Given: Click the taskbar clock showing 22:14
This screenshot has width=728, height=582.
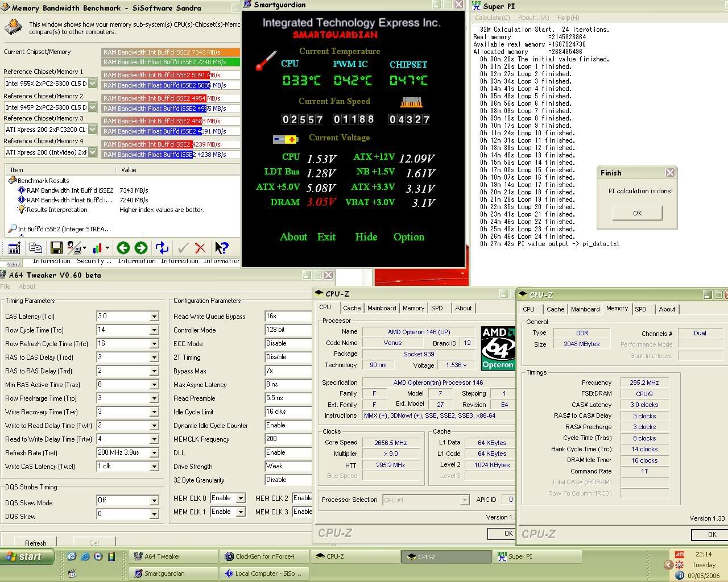Looking at the screenshot, I should (704, 554).
